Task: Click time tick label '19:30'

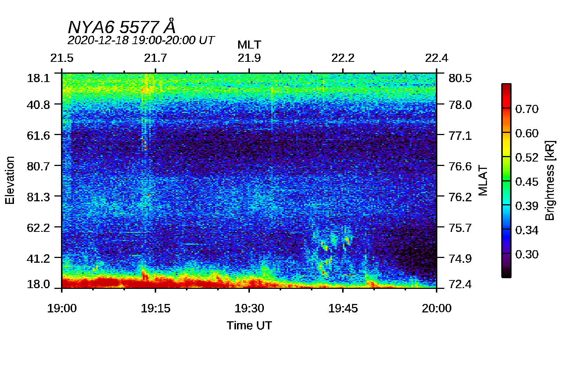Action: (x=249, y=308)
